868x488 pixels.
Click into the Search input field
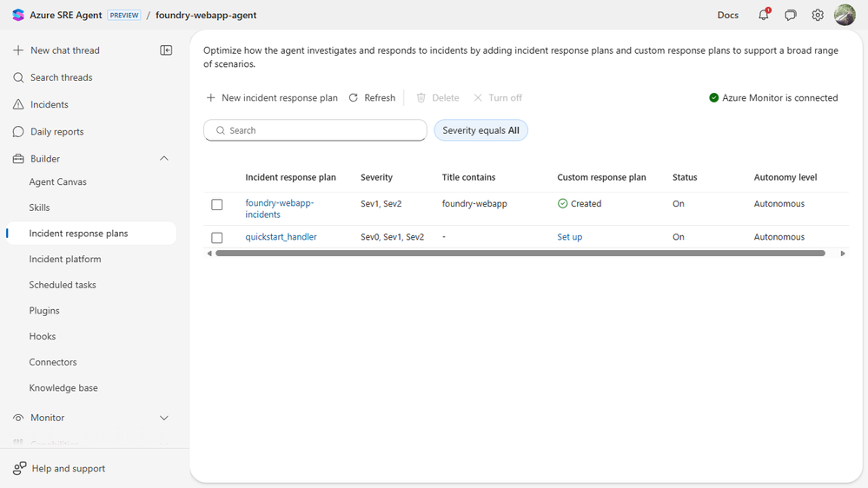coord(321,130)
